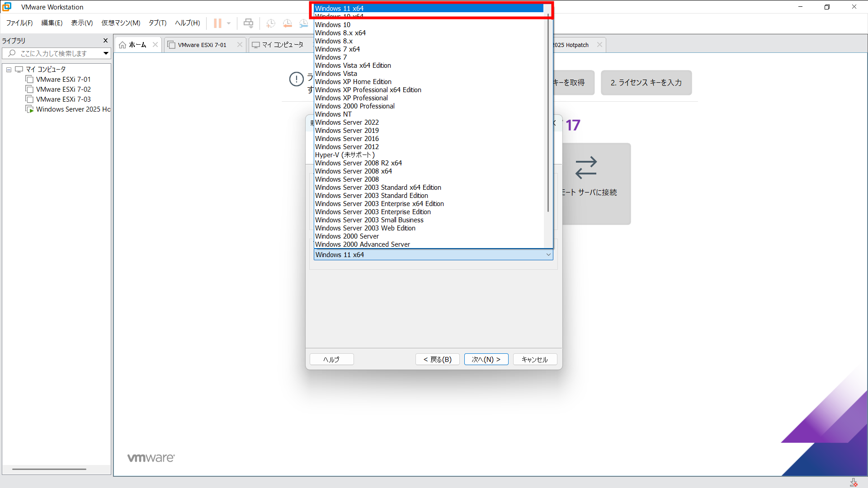The image size is (868, 488).
Task: Click the take snapshot clock icon
Action: point(271,23)
